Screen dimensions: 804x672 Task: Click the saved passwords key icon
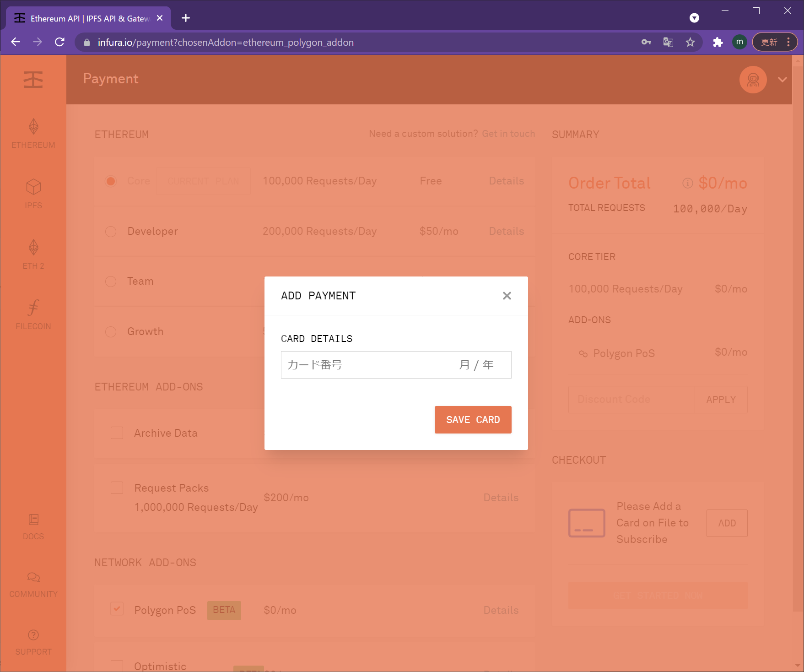(646, 42)
